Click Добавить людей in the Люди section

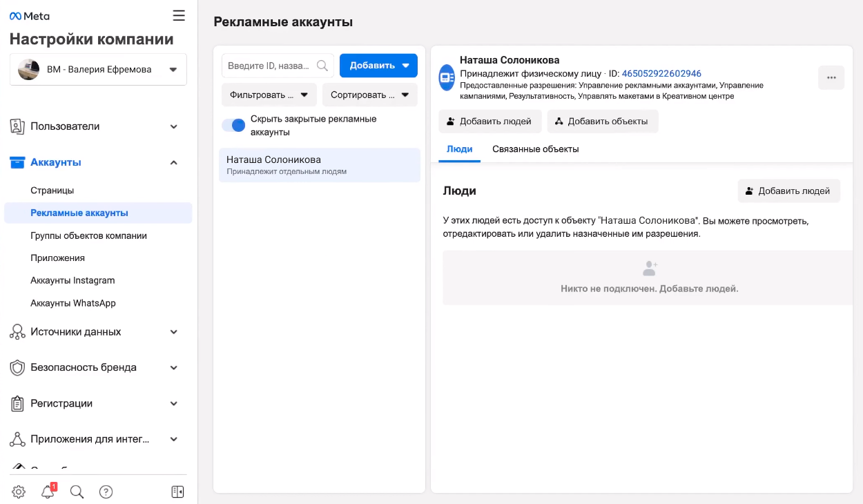coord(789,191)
